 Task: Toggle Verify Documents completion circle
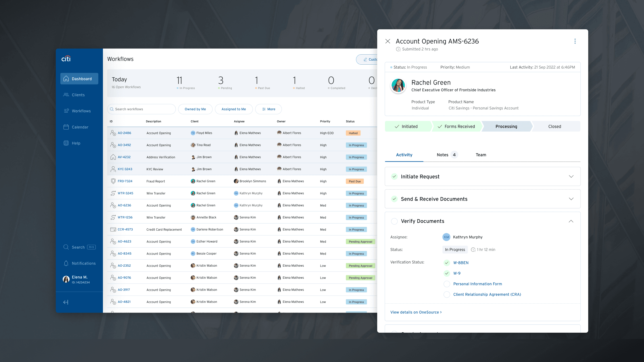coord(394,221)
